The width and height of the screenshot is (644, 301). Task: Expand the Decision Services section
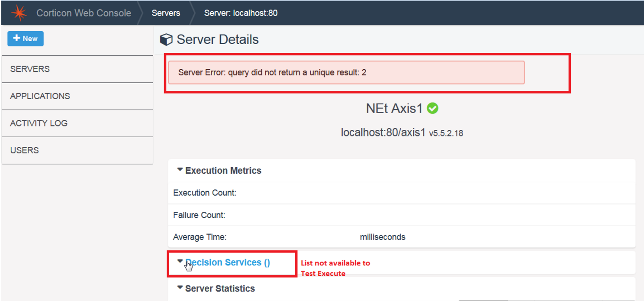180,262
